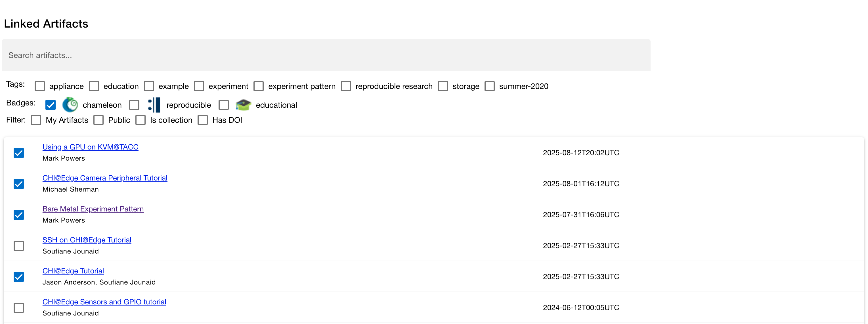Click the experiment pattern label text

point(302,86)
